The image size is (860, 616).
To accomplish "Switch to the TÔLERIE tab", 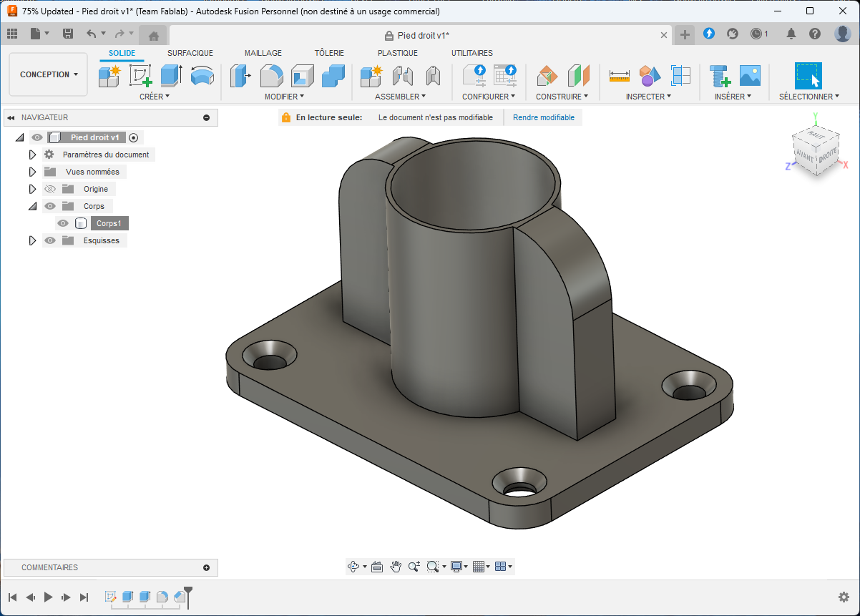I will (329, 53).
